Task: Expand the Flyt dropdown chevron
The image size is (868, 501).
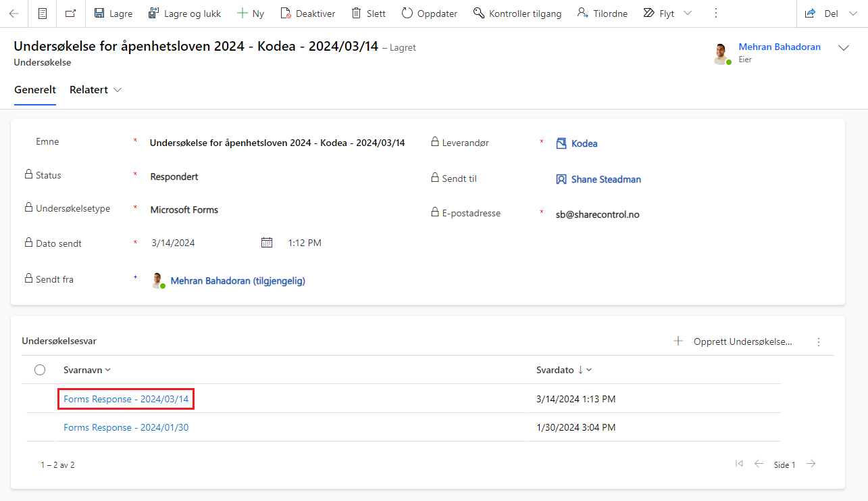Action: (688, 14)
